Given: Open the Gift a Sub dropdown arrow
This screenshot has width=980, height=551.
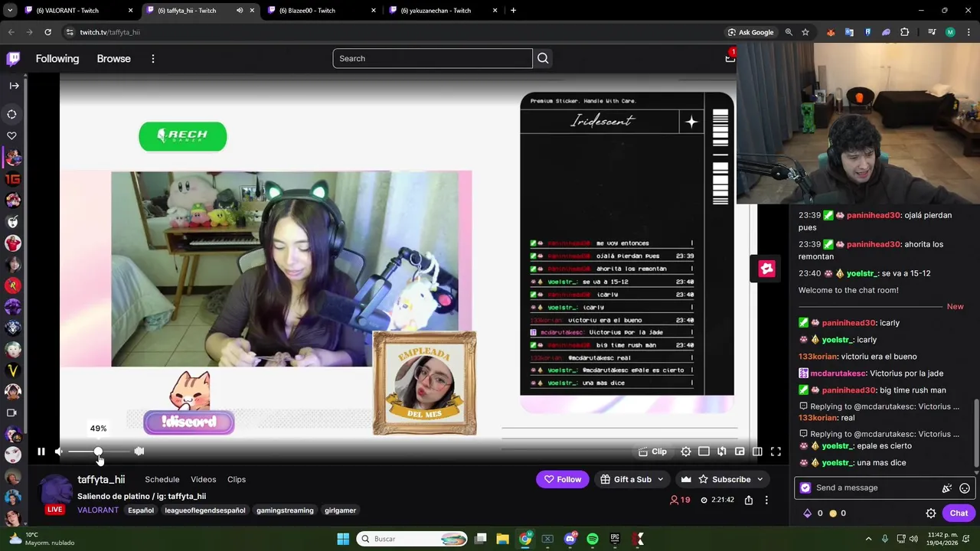Looking at the screenshot, I should tap(660, 479).
